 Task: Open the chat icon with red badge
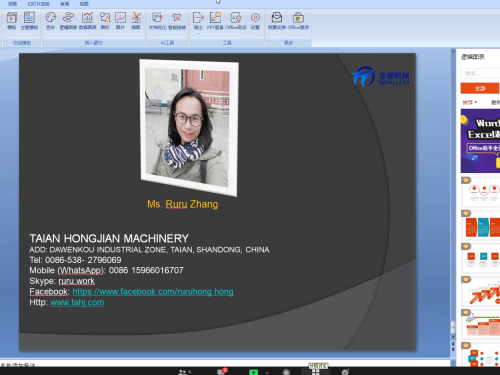point(221,372)
